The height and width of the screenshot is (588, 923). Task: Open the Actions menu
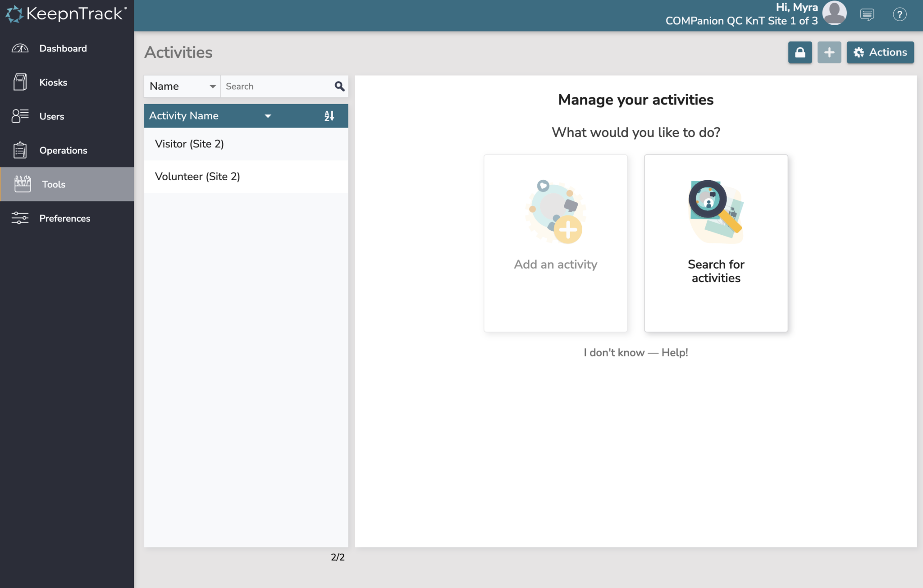pos(880,52)
